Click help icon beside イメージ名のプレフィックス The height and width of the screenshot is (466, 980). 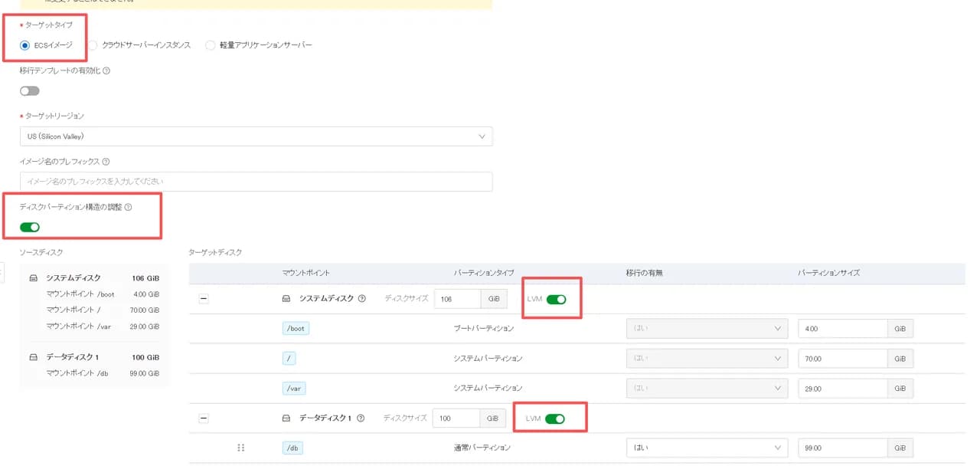point(106,162)
